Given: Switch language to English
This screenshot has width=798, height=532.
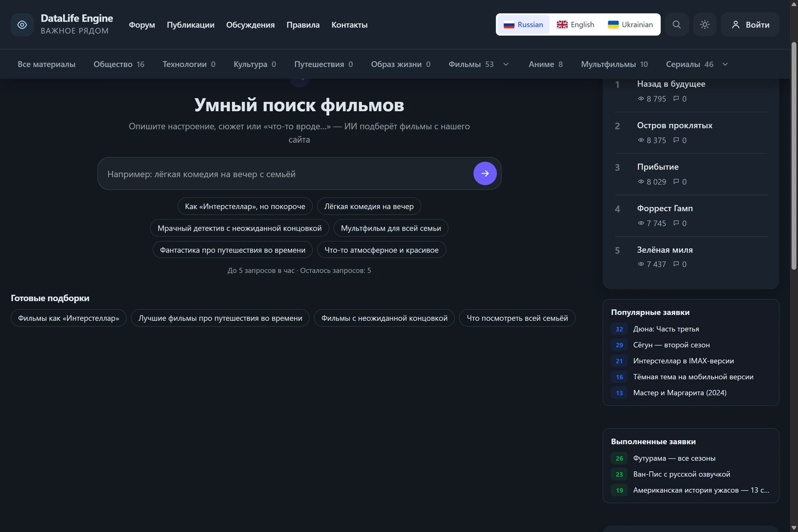Looking at the screenshot, I should click(576, 24).
